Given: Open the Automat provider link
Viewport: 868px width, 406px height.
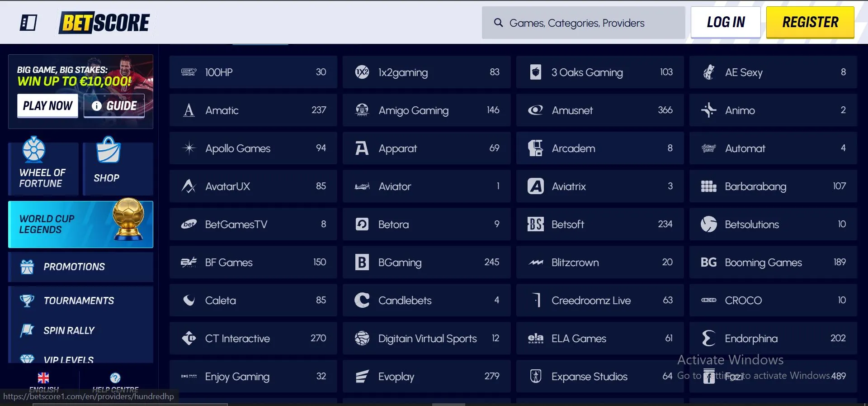Looking at the screenshot, I should 773,148.
